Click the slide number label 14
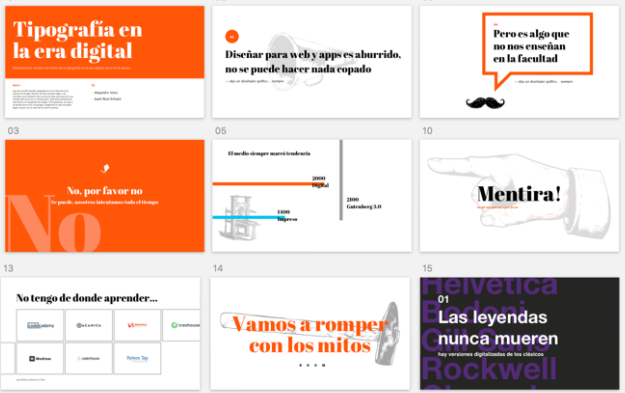 [x=218, y=268]
